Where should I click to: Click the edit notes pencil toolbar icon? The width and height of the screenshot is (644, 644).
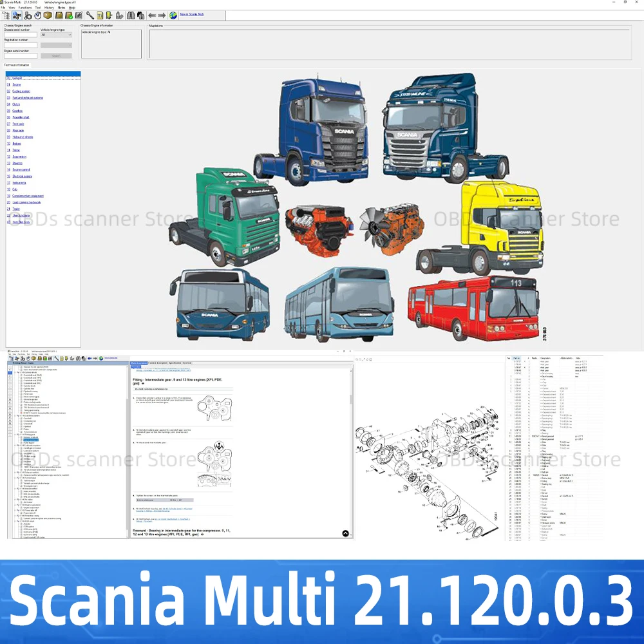[79, 15]
